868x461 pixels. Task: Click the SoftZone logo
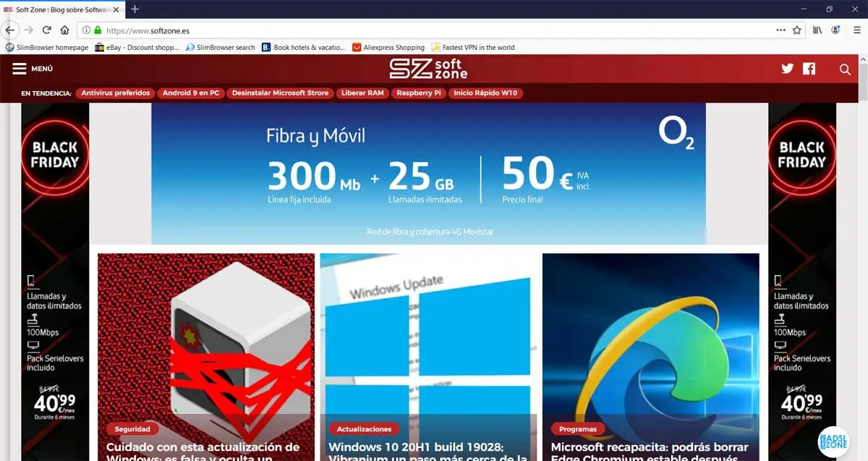click(428, 69)
